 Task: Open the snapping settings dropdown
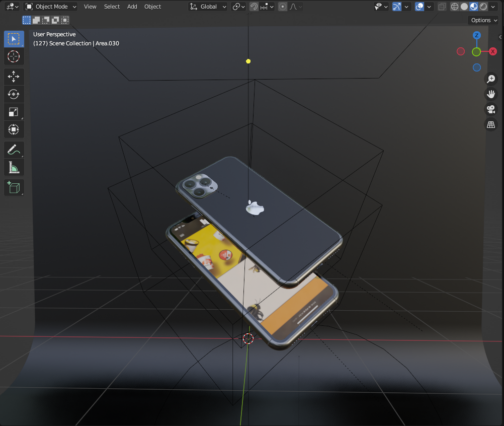pyautogui.click(x=267, y=7)
